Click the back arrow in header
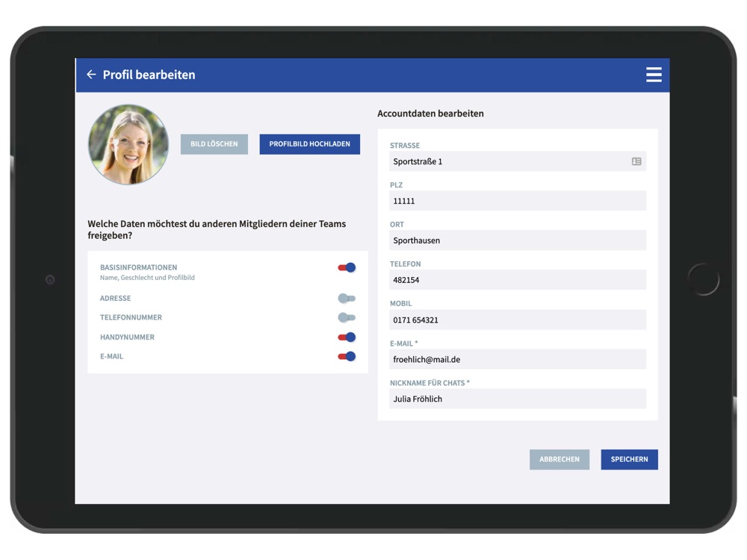This screenshot has height=560, width=747. pyautogui.click(x=91, y=75)
